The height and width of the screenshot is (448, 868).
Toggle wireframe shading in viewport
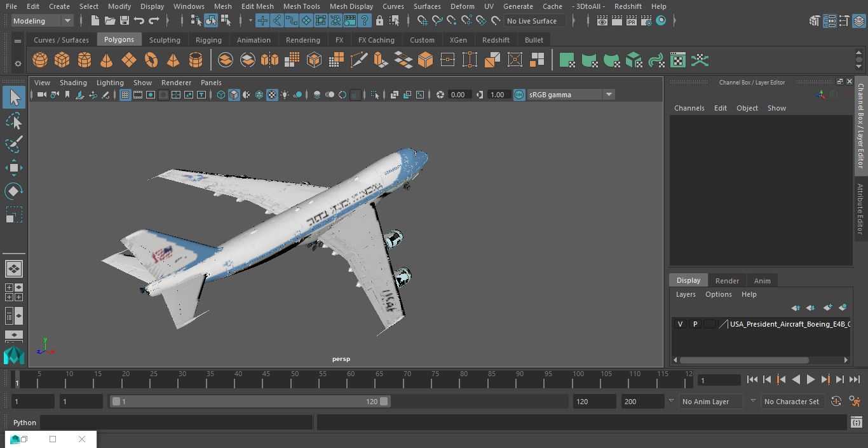[221, 95]
